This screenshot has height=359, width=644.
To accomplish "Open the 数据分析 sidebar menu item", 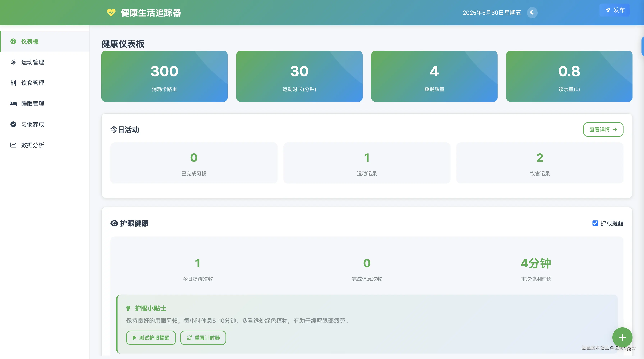I will 33,145.
